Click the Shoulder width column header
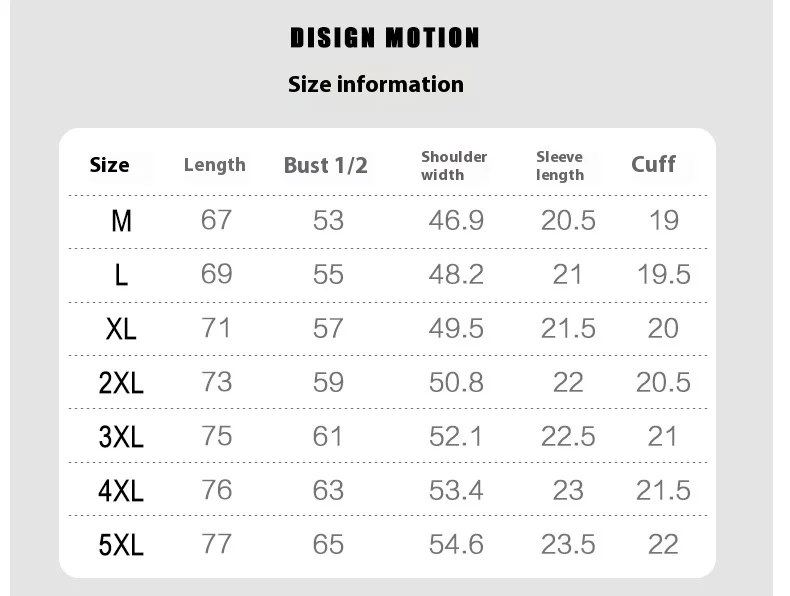790x596 pixels. click(454, 165)
